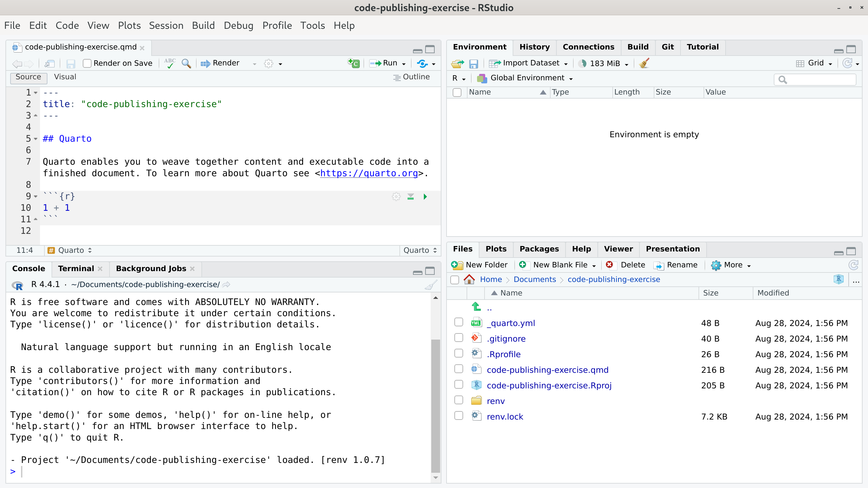Click view current working directory arrow icon
This screenshot has width=868, height=488.
click(226, 285)
